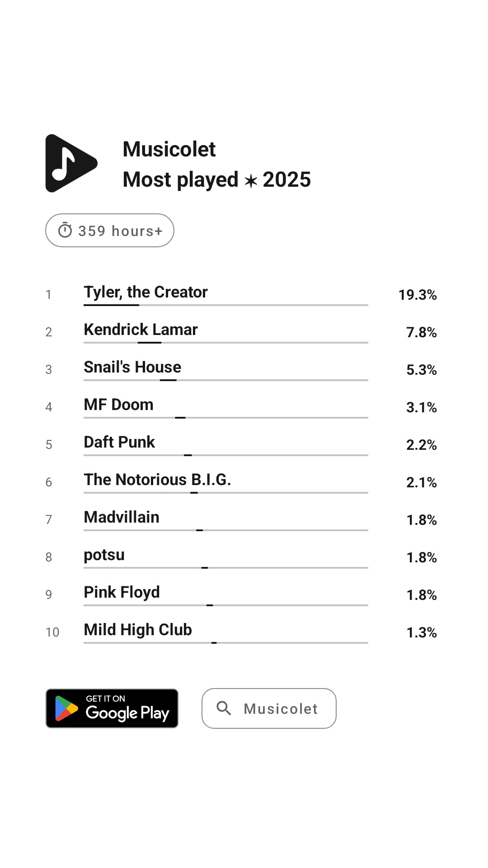Tap potsu in the most played list
488x868 pixels.
pyautogui.click(x=104, y=555)
